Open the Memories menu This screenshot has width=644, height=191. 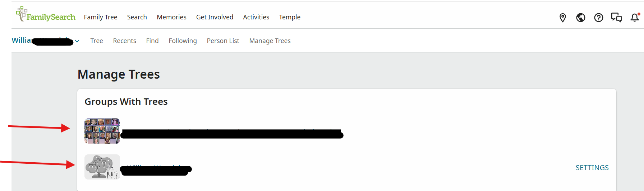click(x=171, y=17)
